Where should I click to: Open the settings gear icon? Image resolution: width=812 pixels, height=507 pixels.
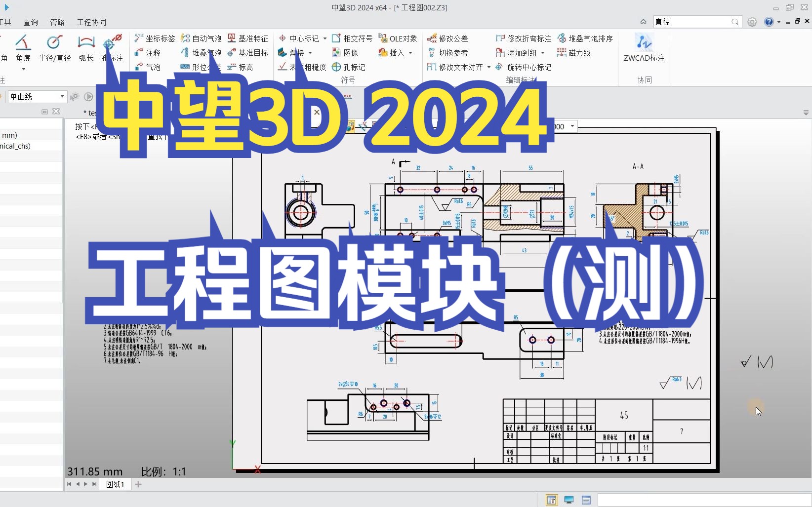752,22
